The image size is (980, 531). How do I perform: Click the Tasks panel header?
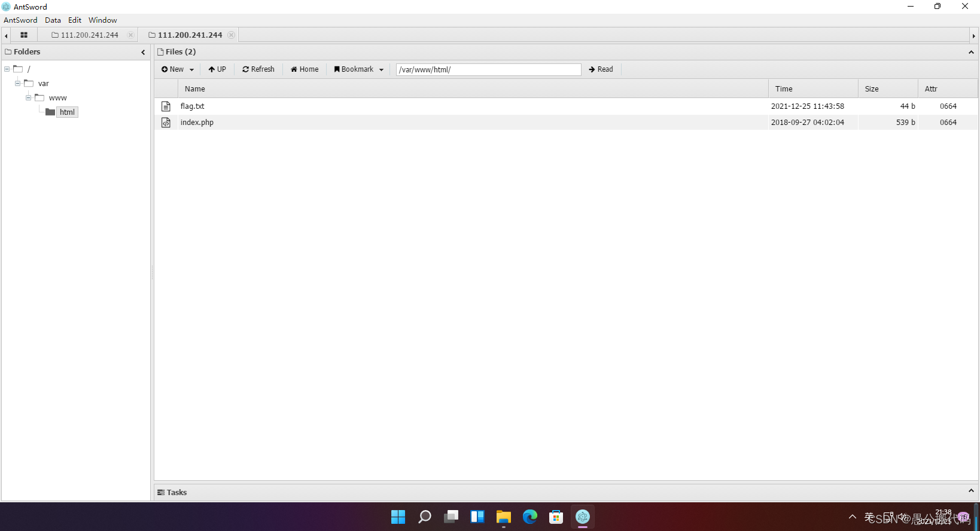[x=566, y=492]
